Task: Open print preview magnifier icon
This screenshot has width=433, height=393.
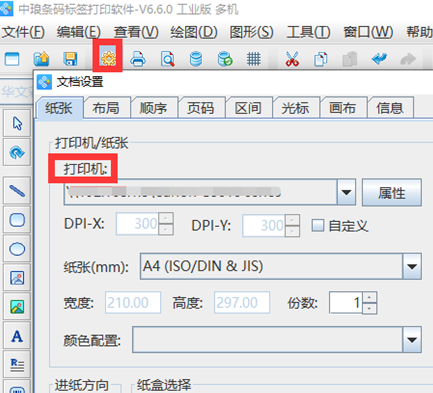Action: point(167,59)
